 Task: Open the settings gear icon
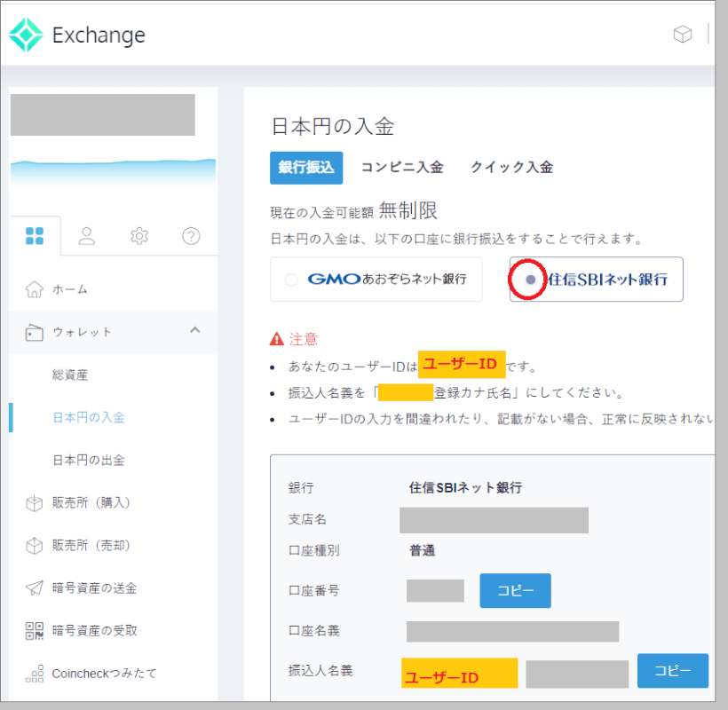(x=139, y=236)
